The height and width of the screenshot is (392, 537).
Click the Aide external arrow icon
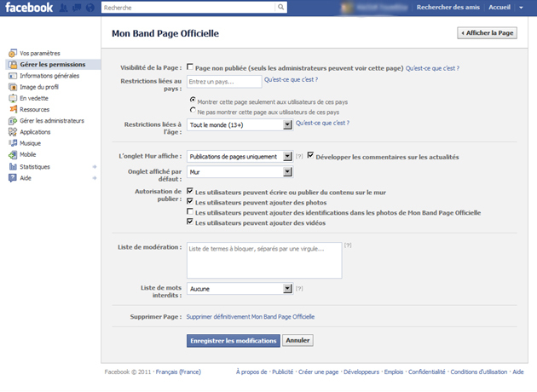click(x=95, y=178)
